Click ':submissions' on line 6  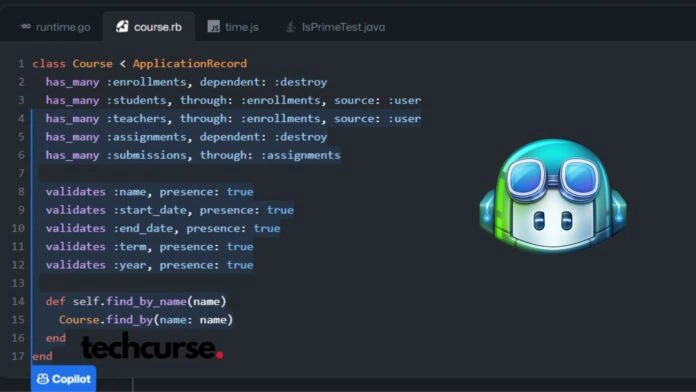(x=147, y=155)
